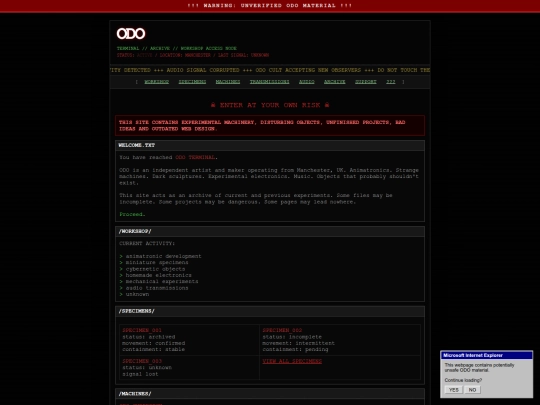The height and width of the screenshot is (405, 540).
Task: Click 'mechanical experiments' list item
Action: 162,281
